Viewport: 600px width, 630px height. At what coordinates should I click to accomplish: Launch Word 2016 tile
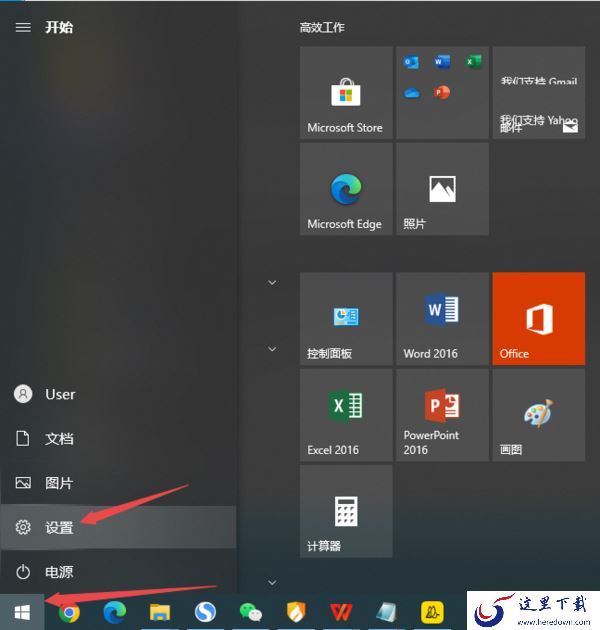coord(442,319)
